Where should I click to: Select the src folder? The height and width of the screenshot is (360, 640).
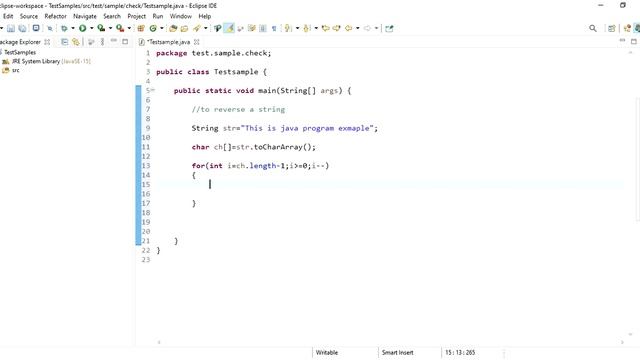pos(11,70)
